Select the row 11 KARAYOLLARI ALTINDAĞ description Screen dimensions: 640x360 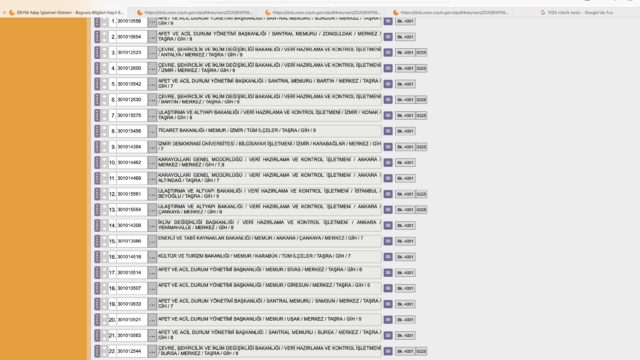[269, 178]
